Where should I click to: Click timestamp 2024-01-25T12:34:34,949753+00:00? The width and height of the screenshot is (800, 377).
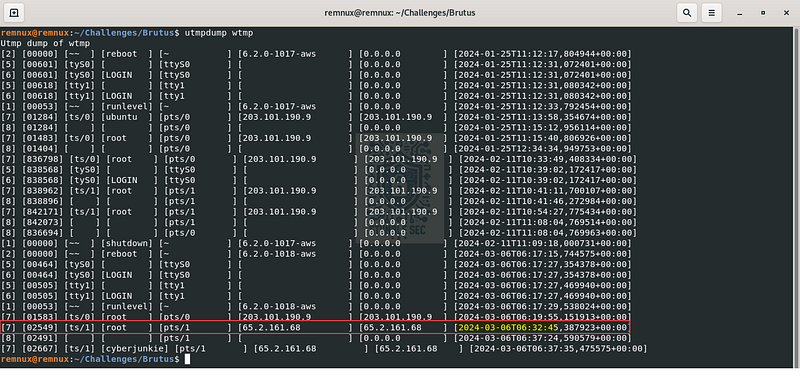[542, 149]
